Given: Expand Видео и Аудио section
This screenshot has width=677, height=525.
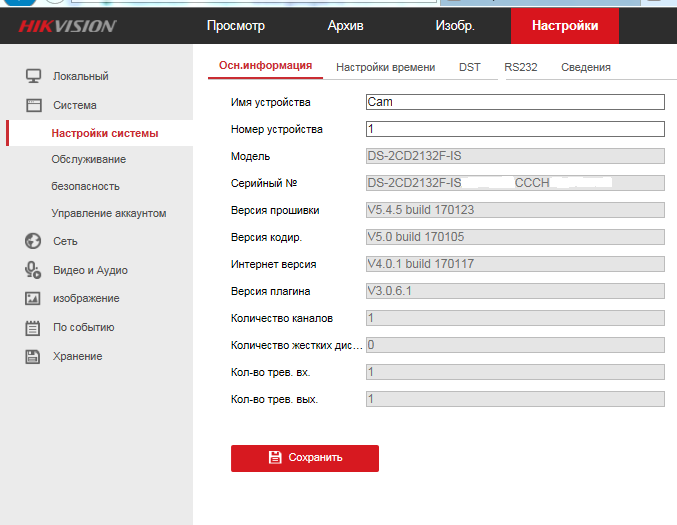Looking at the screenshot, I should point(90,270).
